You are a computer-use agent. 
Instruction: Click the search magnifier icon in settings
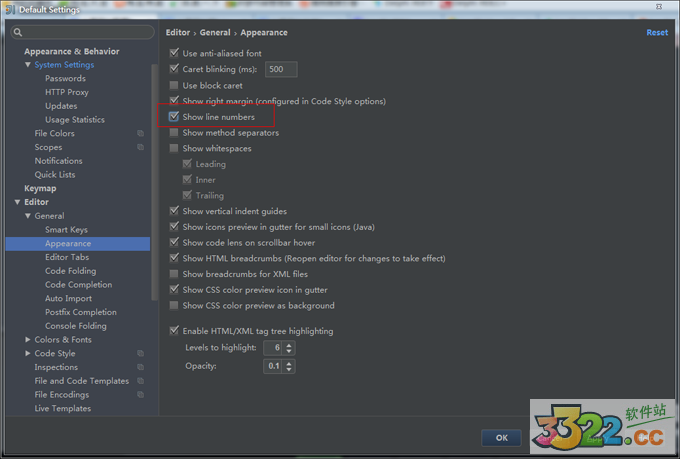click(18, 32)
